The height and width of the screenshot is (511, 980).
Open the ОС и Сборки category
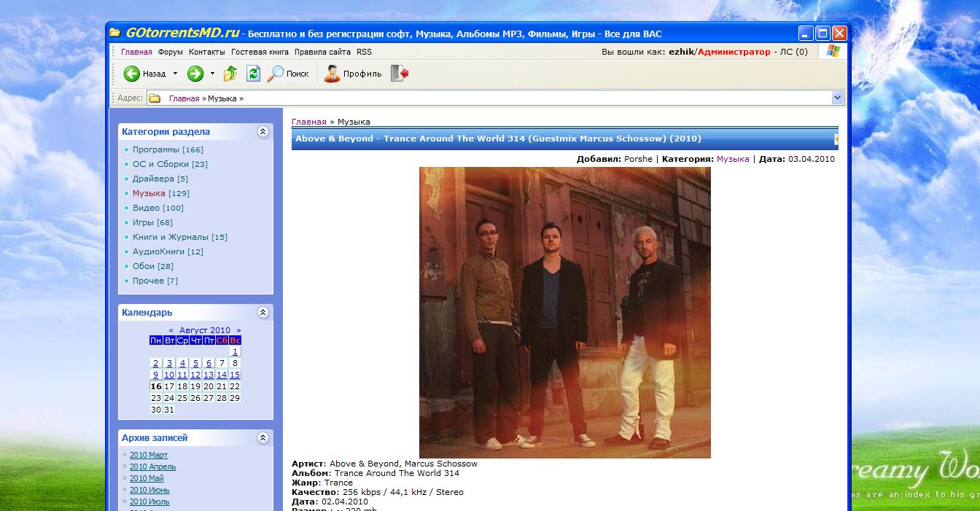click(170, 164)
